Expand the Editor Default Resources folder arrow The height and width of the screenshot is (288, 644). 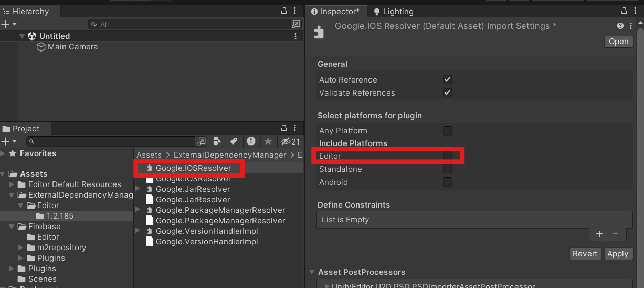(12, 184)
